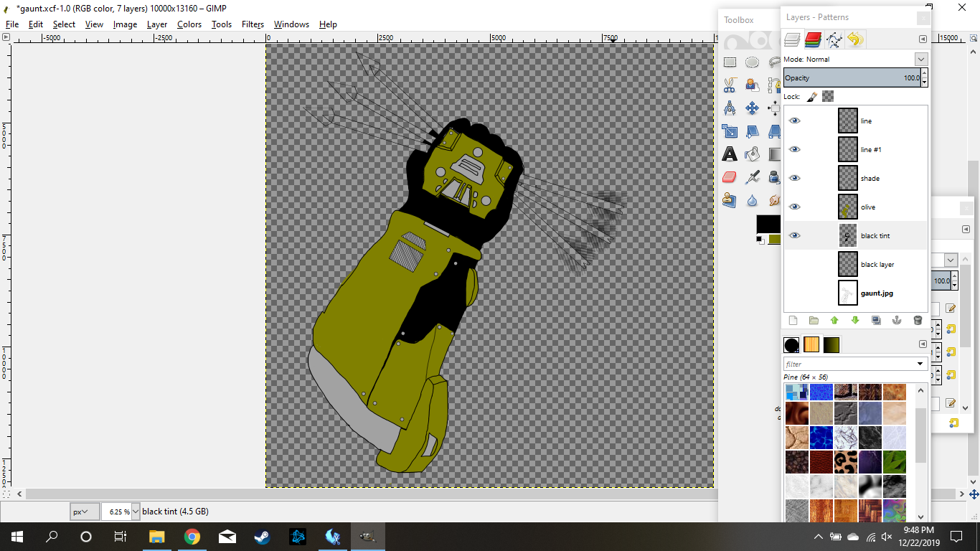Activate the Eraser tool
The image size is (980, 551).
click(730, 177)
